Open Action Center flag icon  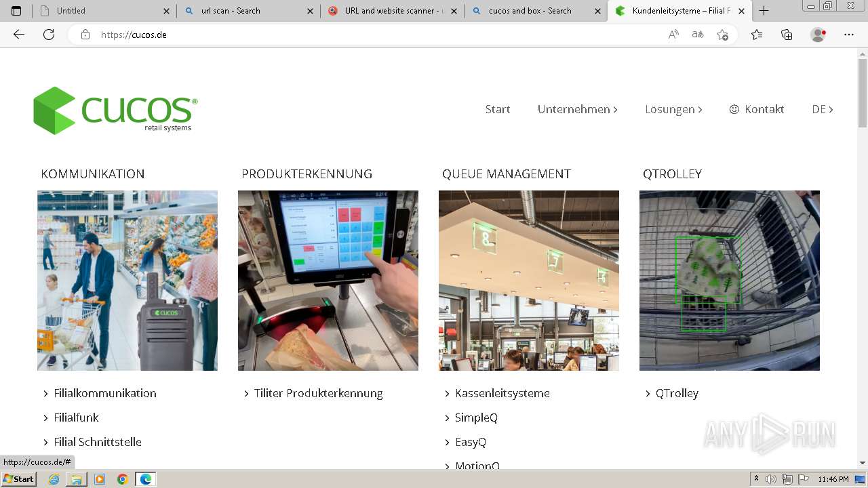pos(804,479)
